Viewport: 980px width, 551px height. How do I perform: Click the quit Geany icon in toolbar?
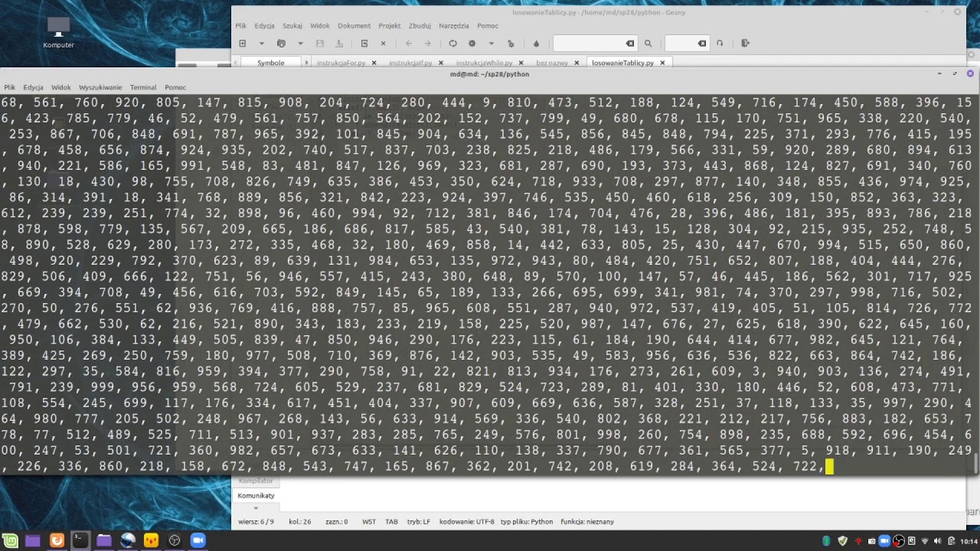click(x=745, y=44)
